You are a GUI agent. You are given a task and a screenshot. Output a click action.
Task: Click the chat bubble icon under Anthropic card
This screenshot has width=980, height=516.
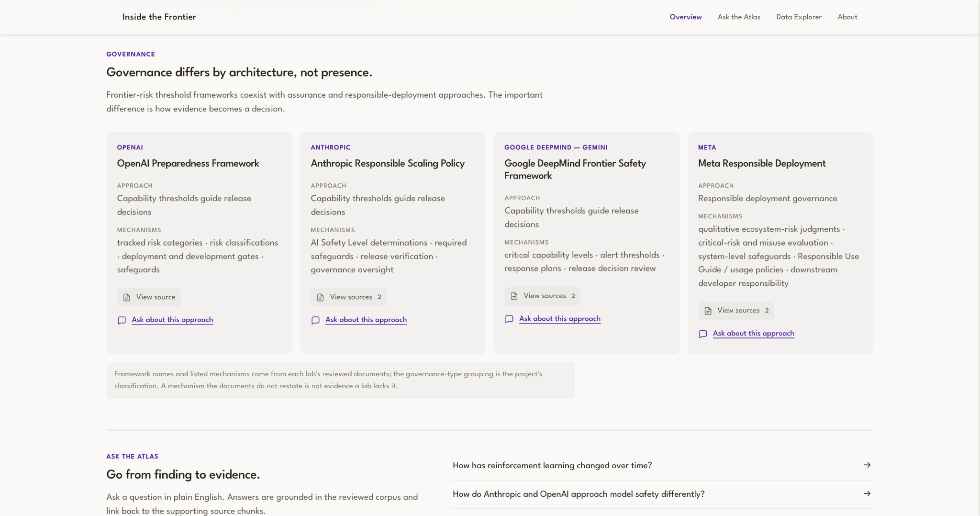(316, 320)
